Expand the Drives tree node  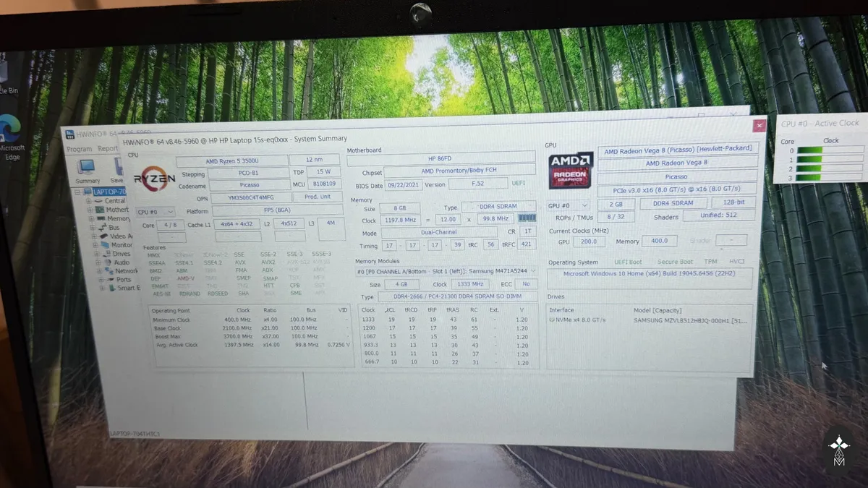(96, 254)
